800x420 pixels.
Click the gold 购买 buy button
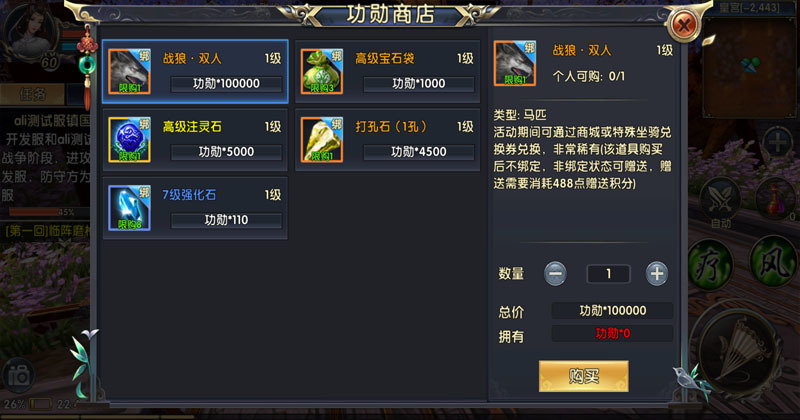click(x=584, y=376)
